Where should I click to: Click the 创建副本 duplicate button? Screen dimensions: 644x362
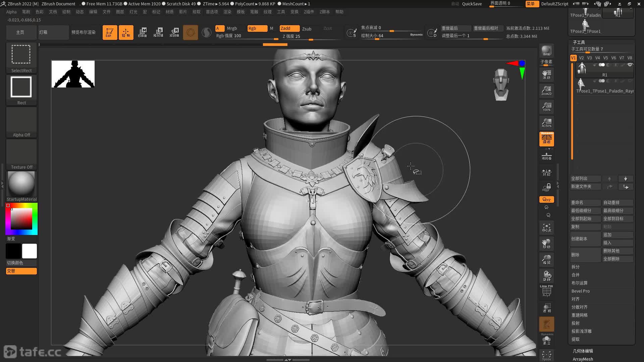pyautogui.click(x=585, y=239)
